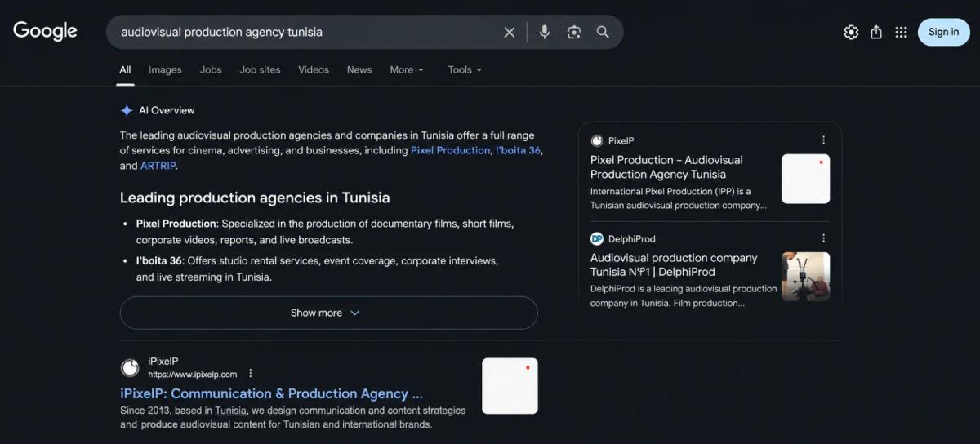980x444 pixels.
Task: Click inside the search input field
Action: coord(306,32)
